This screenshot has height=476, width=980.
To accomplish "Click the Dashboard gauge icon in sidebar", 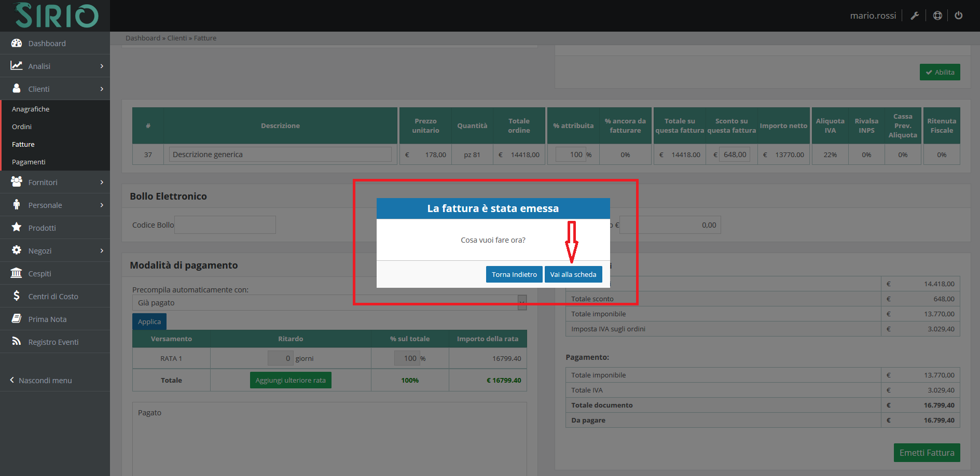I will [x=17, y=43].
